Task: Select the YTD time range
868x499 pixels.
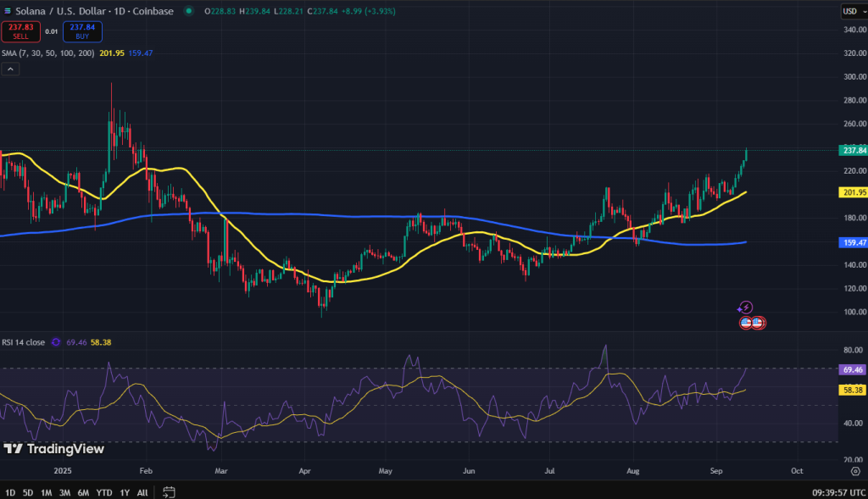Action: [104, 492]
